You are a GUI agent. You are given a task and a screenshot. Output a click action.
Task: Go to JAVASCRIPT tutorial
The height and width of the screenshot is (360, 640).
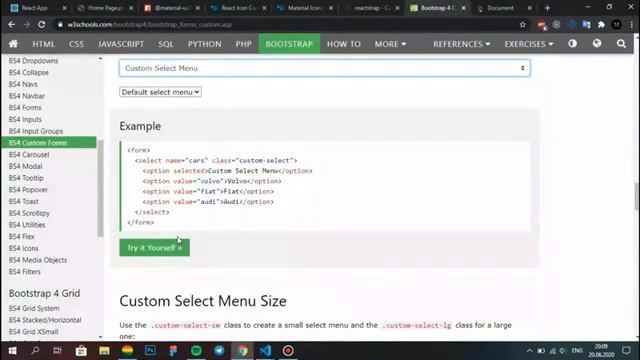pos(121,44)
